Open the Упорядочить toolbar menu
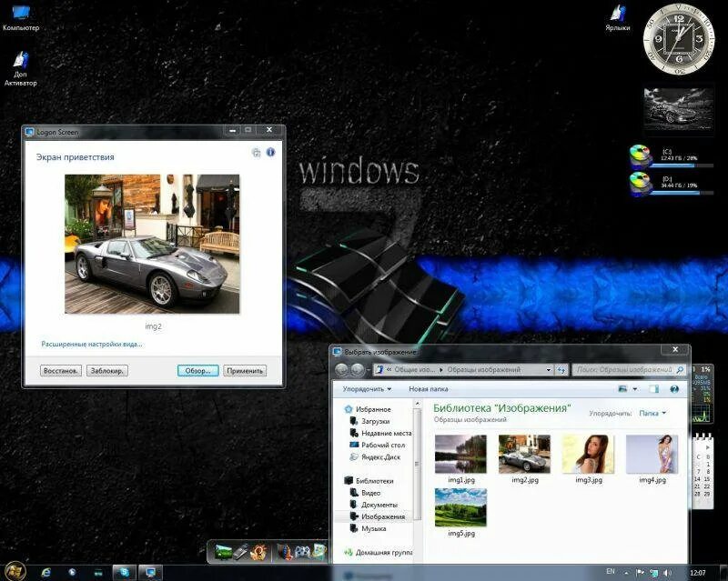Image resolution: width=728 pixels, height=581 pixels. pyautogui.click(x=367, y=389)
